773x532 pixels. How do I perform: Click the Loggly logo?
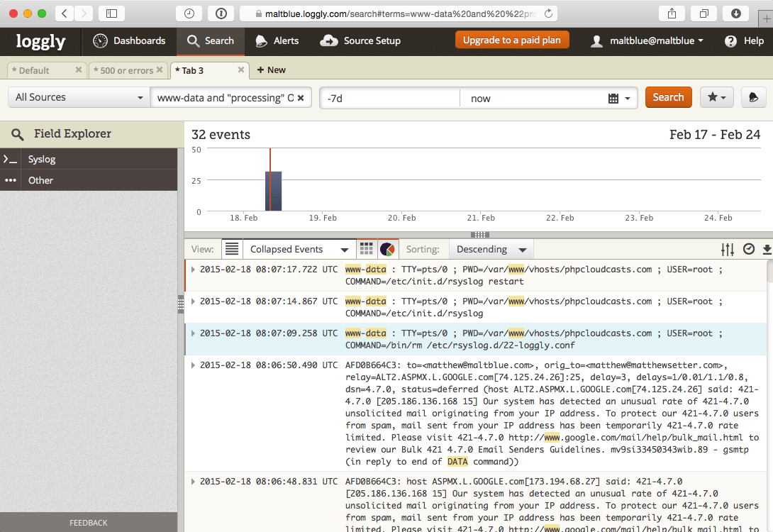(x=40, y=41)
